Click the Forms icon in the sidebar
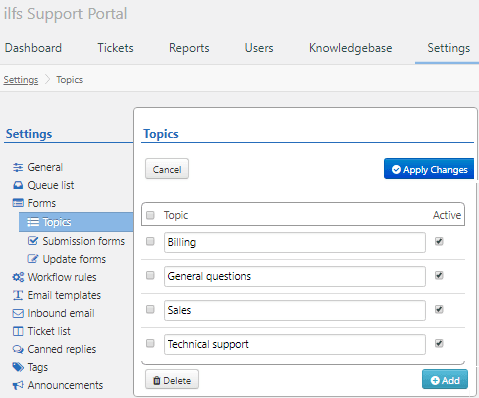Viewport: 479px width, 398px height. tap(18, 203)
